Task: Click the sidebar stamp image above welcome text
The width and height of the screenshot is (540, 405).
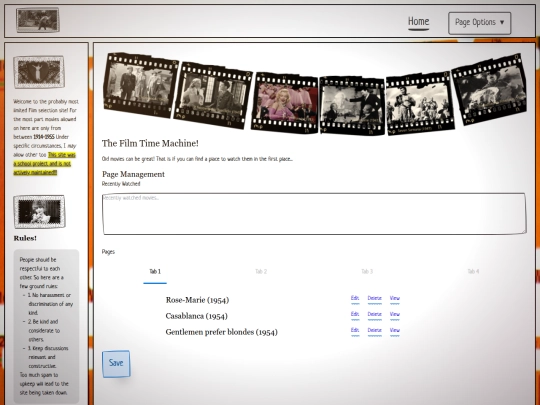Action: (x=39, y=72)
